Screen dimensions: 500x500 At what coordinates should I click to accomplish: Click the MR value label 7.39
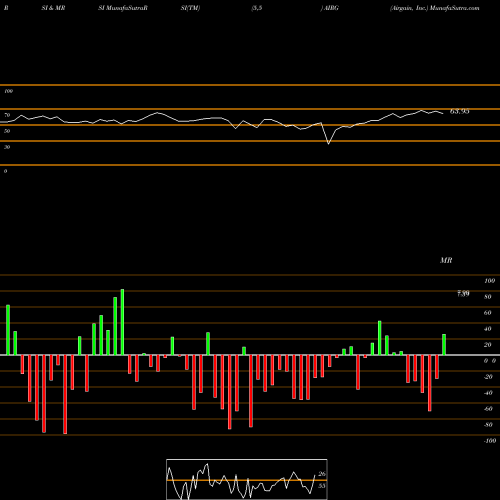point(463,293)
